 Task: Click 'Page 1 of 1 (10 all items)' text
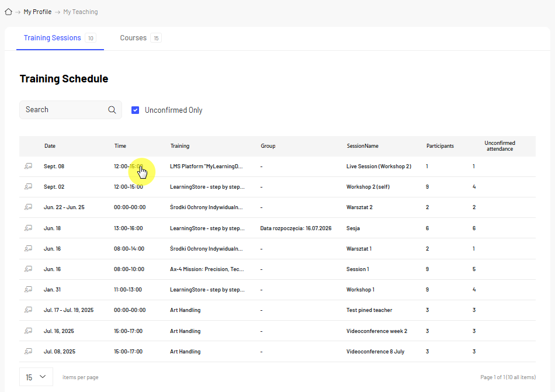click(x=508, y=377)
